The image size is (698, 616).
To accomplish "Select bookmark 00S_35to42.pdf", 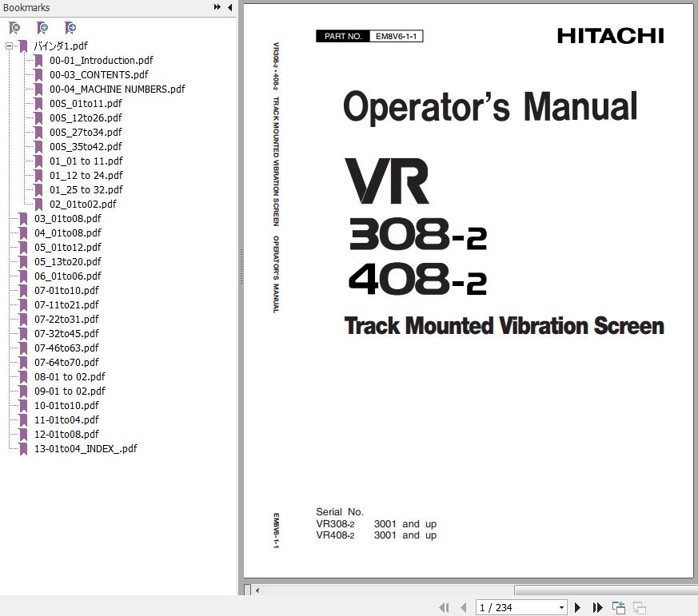I will [86, 146].
